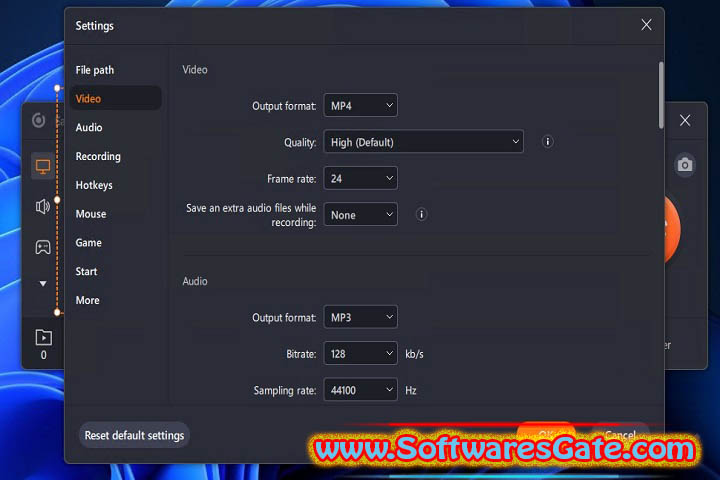Open Recording settings section
This screenshot has height=480, width=720.
pyautogui.click(x=98, y=157)
